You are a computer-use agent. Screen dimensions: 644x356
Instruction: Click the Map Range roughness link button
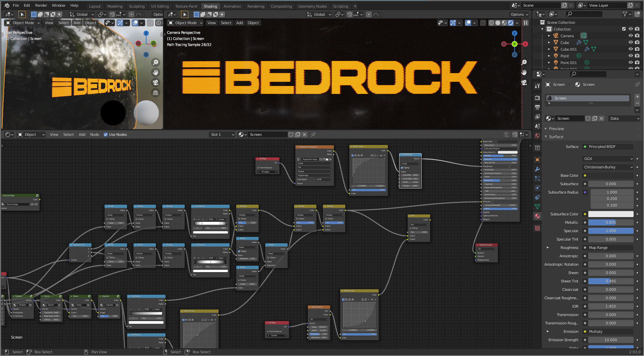click(x=608, y=248)
